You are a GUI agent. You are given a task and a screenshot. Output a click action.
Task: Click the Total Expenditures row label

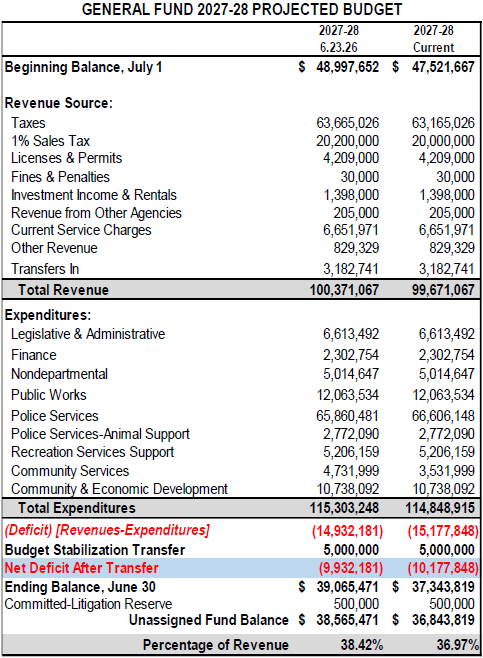[77, 508]
